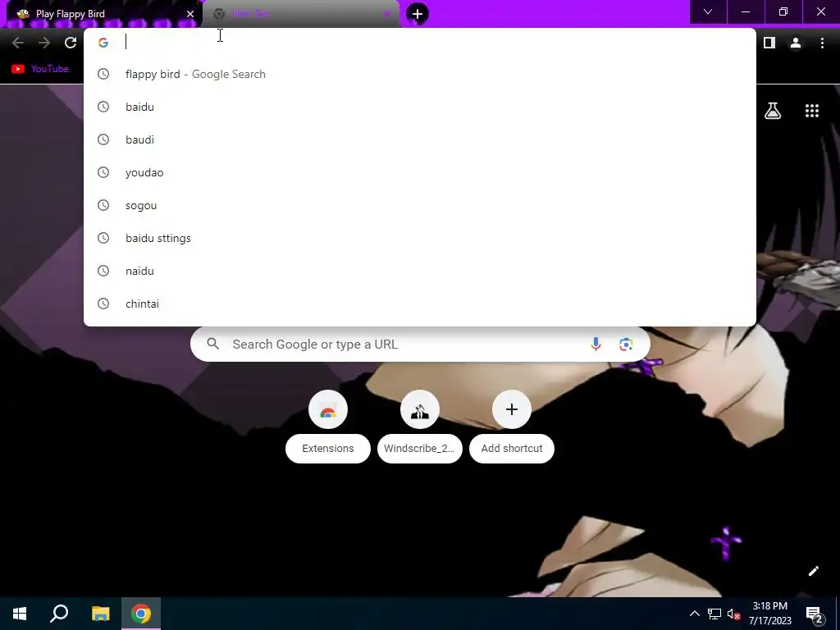
Task: Click the Add shortcut label
Action: coord(512,449)
